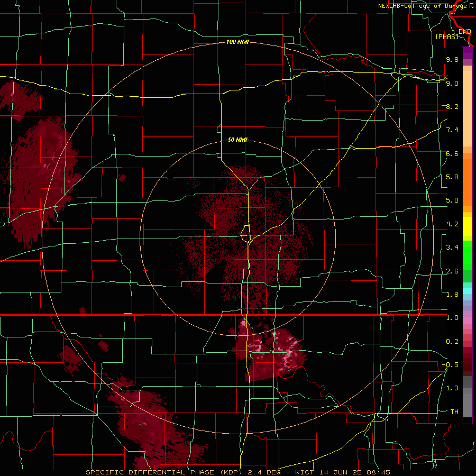Image resolution: width=476 pixels, height=476 pixels.
Task: Click the 9.8 scale value
Action: click(x=452, y=59)
